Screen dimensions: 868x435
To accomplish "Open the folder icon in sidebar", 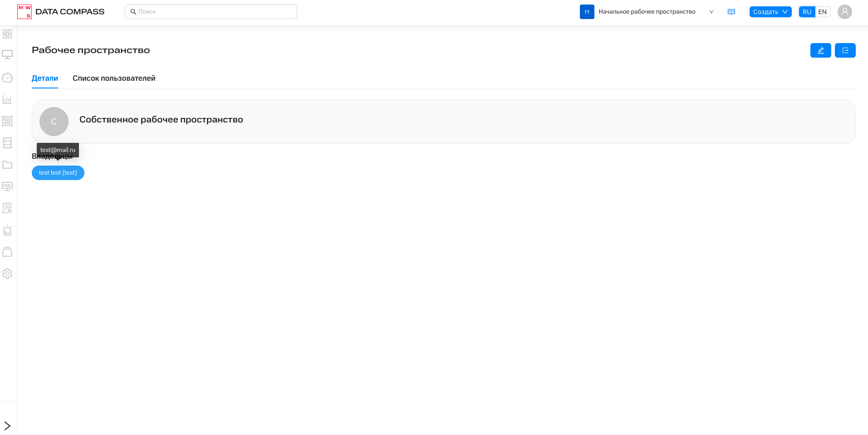I will (x=7, y=165).
